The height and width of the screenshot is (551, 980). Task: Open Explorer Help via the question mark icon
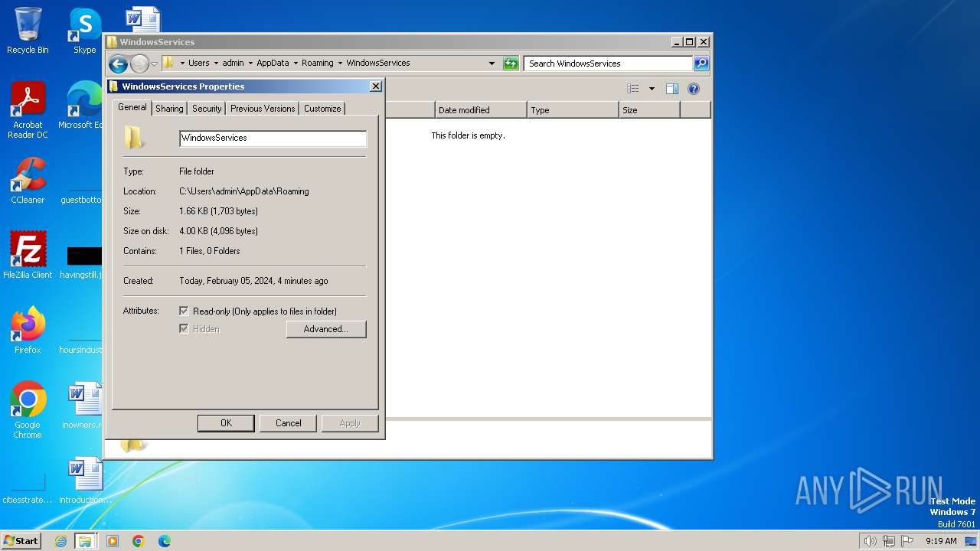694,89
